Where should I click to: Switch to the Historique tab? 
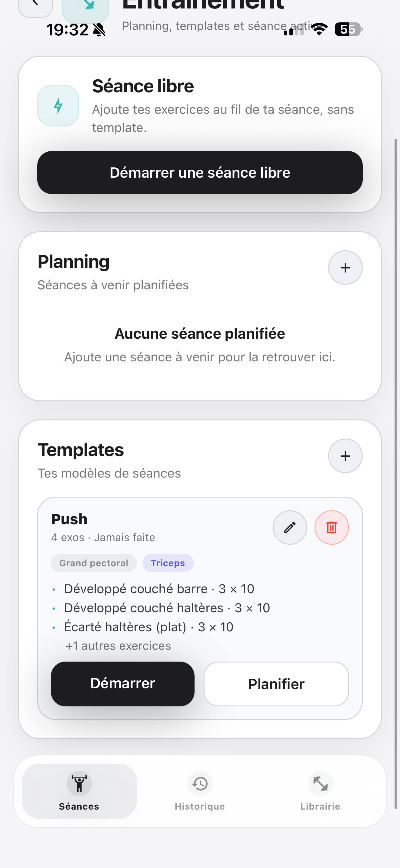[200, 806]
